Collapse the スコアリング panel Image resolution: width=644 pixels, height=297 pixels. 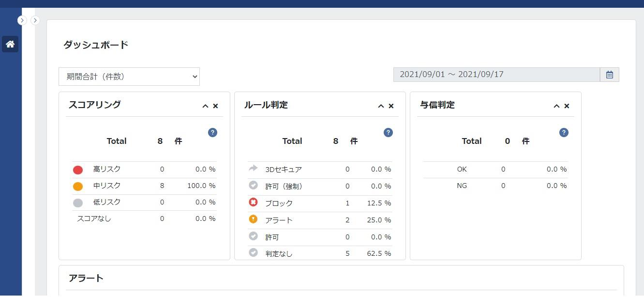[205, 106]
